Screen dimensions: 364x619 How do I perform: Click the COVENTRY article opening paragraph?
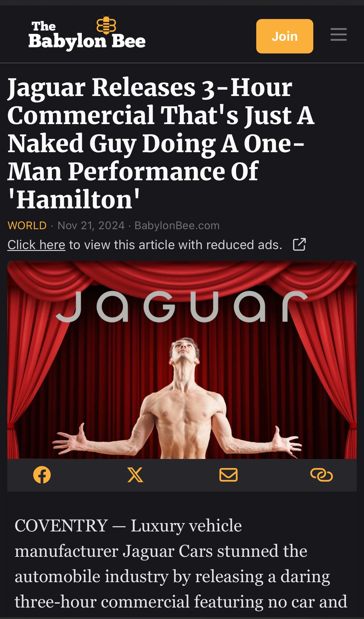pos(181,564)
